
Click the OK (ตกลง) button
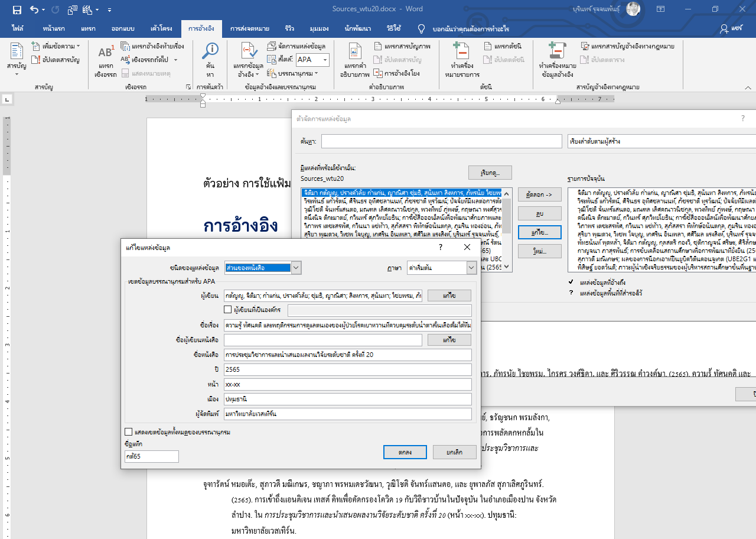(x=405, y=452)
